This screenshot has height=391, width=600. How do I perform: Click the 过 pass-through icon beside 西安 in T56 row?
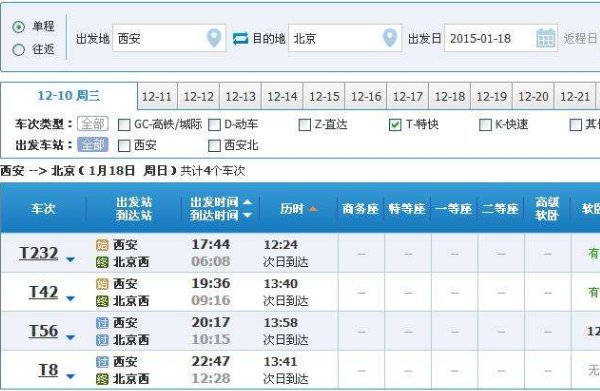[102, 323]
